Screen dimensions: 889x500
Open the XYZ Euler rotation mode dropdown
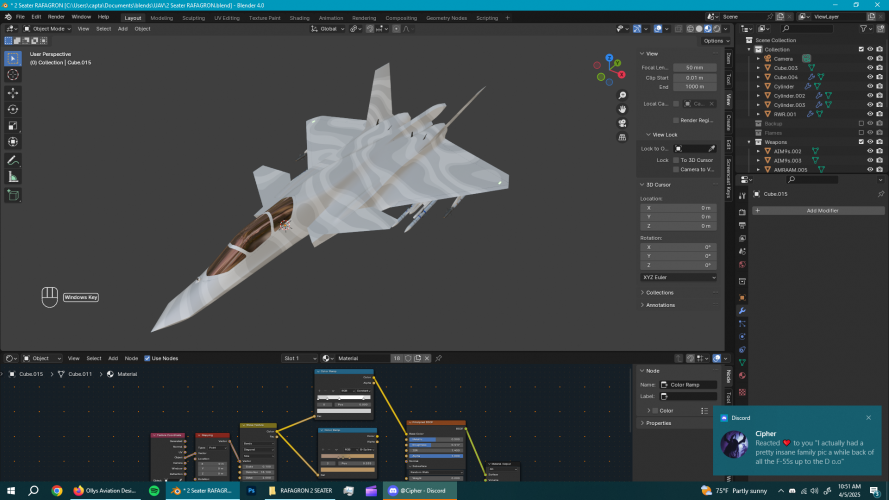pyautogui.click(x=679, y=277)
